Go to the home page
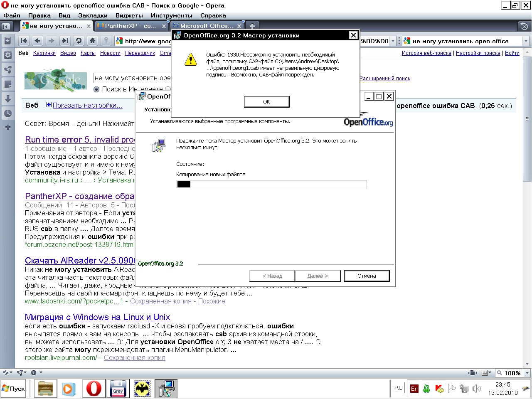Viewport: 532px width, 399px height. [92, 41]
